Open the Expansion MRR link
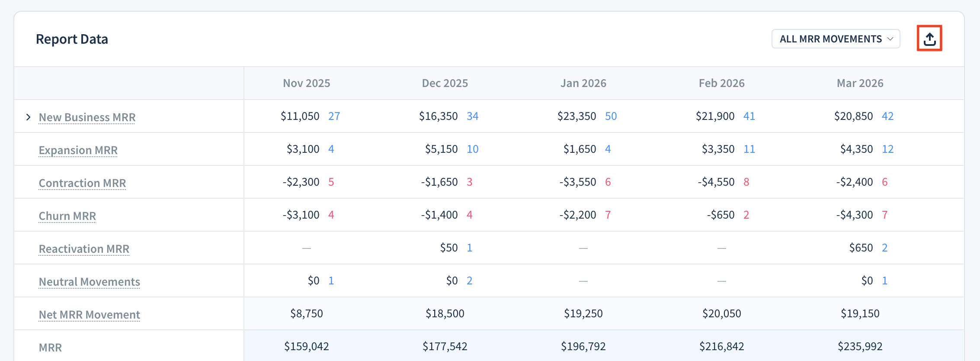Image resolution: width=980 pixels, height=361 pixels. coord(78,150)
